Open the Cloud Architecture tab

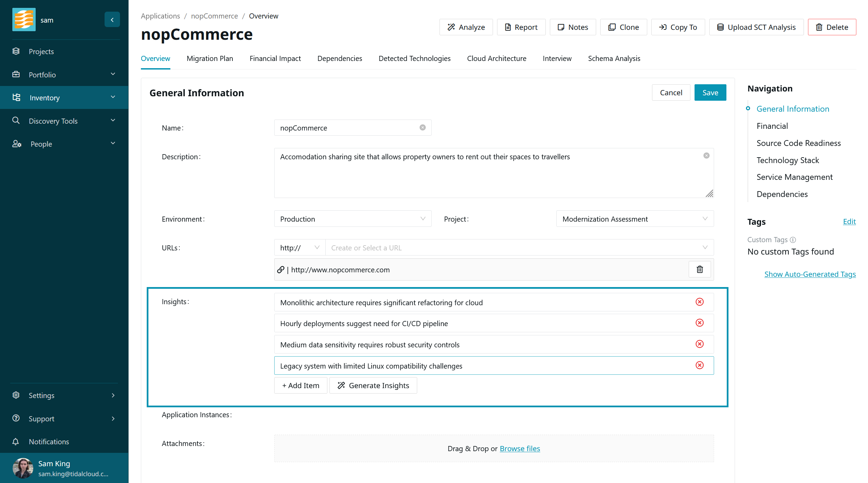pyautogui.click(x=496, y=59)
